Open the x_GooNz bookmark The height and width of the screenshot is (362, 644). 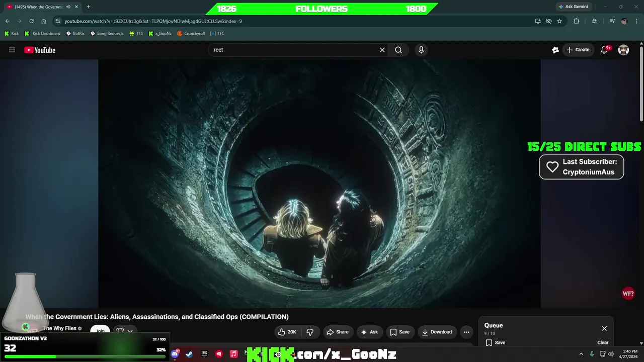160,33
